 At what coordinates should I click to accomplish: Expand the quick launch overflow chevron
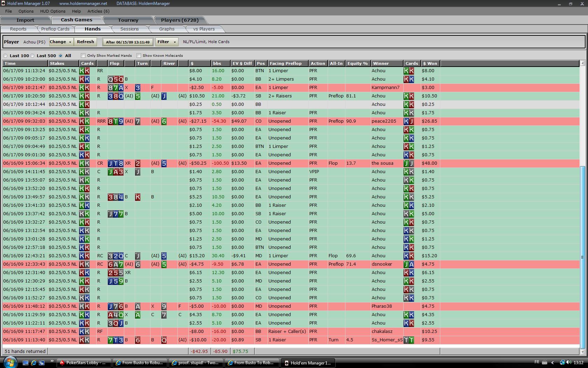52,361
